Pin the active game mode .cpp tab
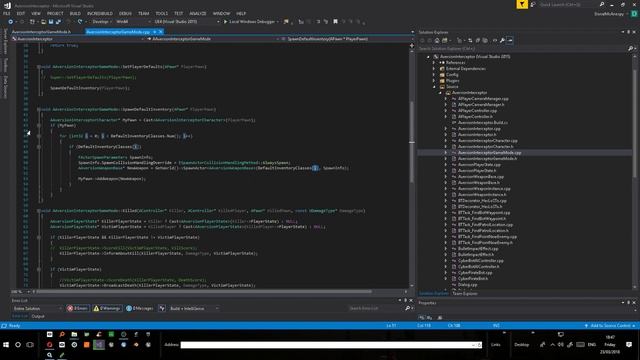The width and height of the screenshot is (640, 360). pos(155,32)
